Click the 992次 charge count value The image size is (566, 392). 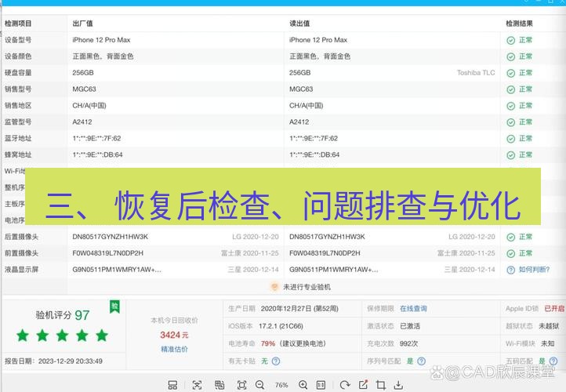(409, 343)
